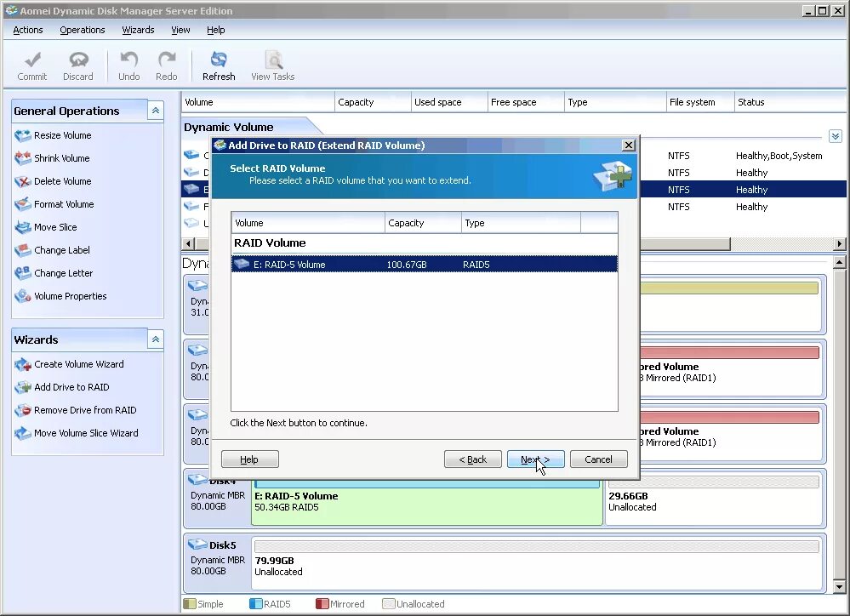Open the Operations menu
Viewport: 850px width, 616px height.
click(x=83, y=30)
